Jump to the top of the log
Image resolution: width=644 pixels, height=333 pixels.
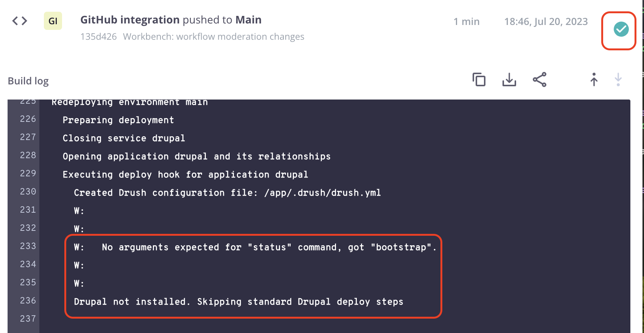click(594, 80)
